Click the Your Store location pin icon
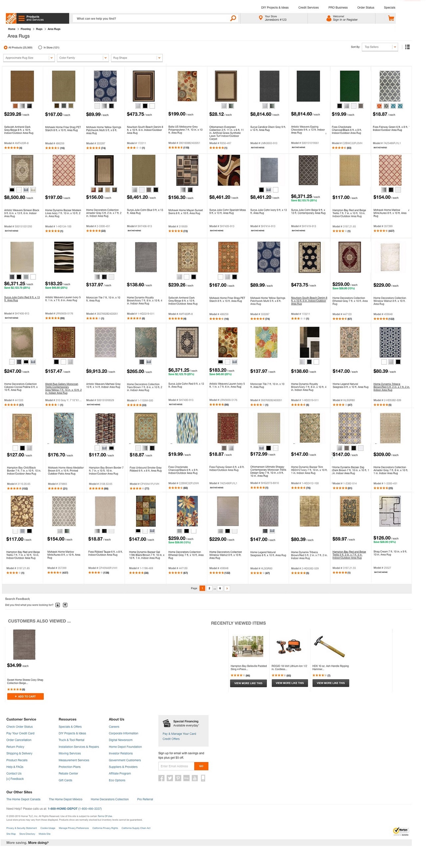This screenshot has height=868, width=426. (x=260, y=18)
